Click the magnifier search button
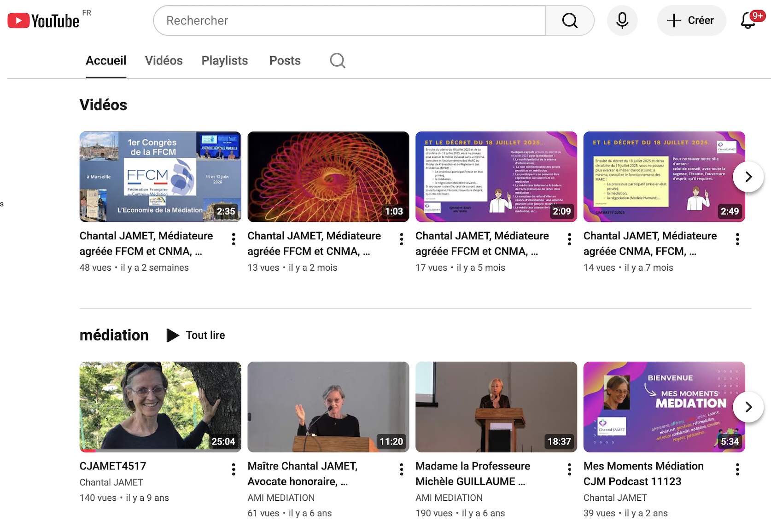The width and height of the screenshot is (771, 532). point(570,21)
